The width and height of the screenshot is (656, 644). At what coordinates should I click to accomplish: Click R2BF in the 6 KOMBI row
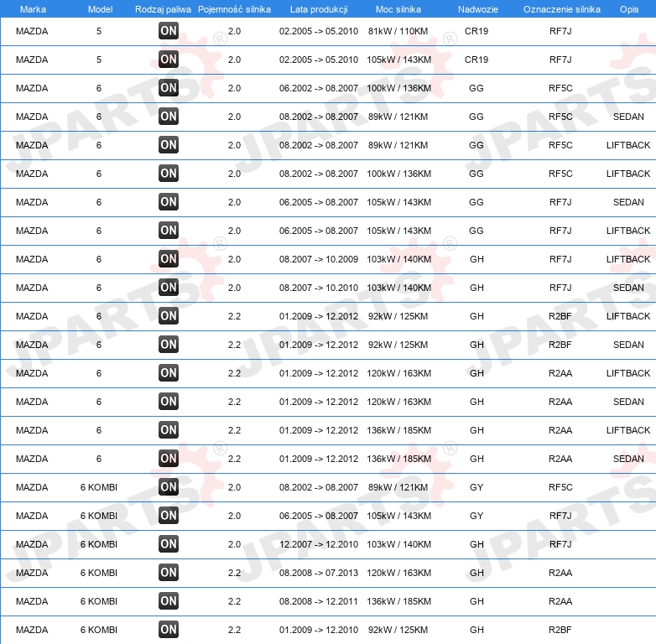tap(560, 630)
